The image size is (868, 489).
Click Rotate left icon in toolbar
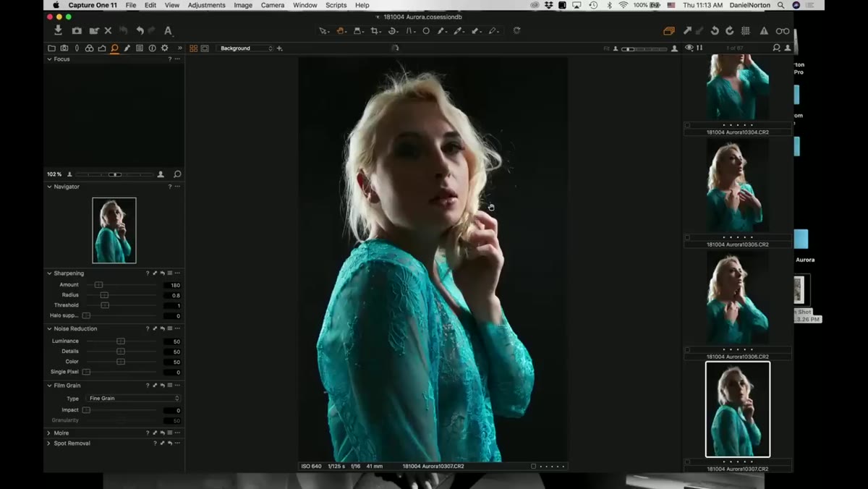coord(715,30)
